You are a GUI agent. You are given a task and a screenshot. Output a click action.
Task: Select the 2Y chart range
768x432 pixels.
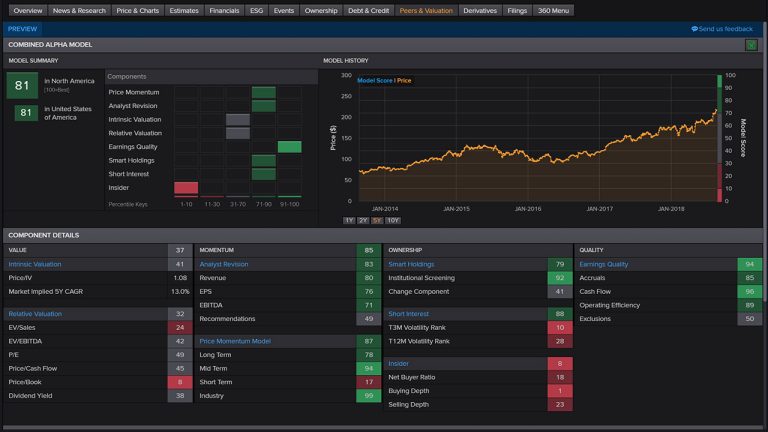point(363,219)
